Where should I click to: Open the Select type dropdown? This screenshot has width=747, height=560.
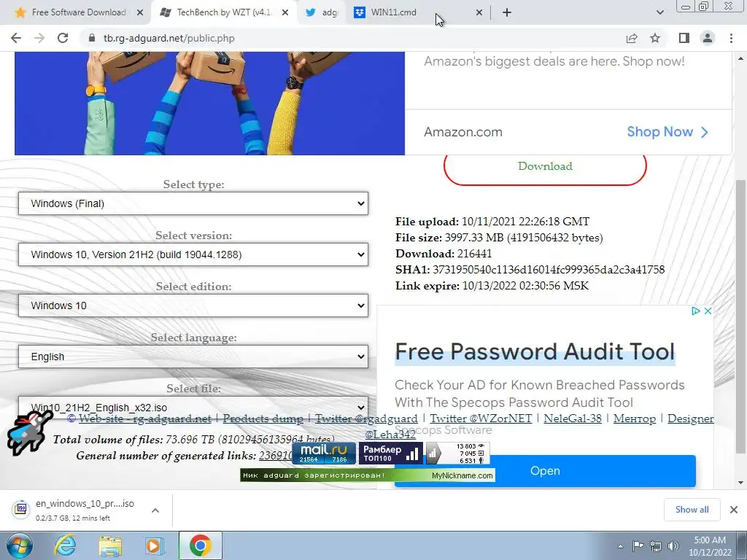coord(193,203)
